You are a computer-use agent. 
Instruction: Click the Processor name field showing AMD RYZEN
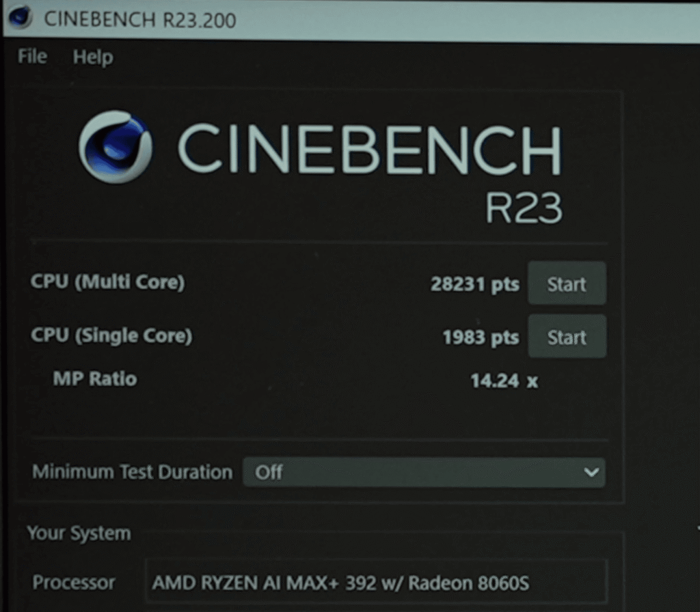(376, 583)
